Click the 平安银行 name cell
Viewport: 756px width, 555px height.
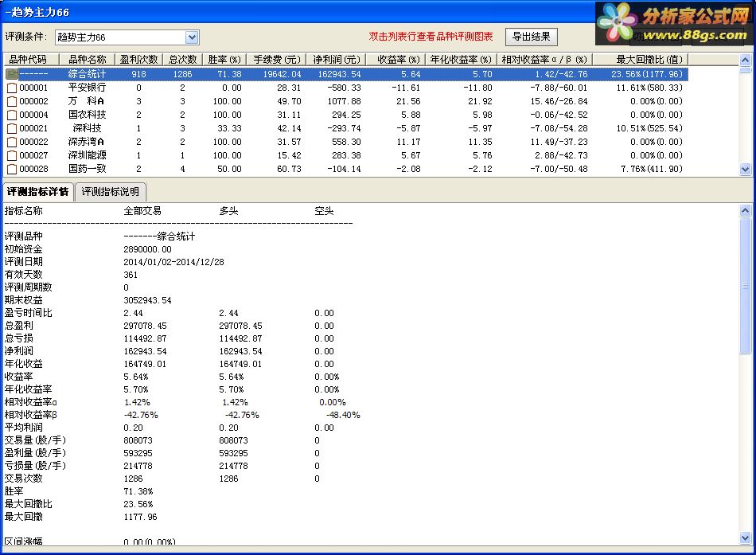tap(87, 88)
